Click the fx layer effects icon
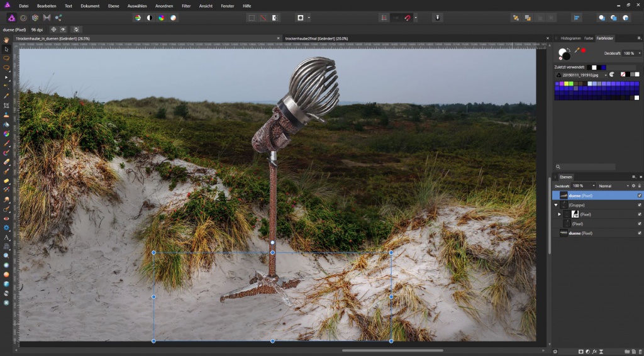 point(594,352)
